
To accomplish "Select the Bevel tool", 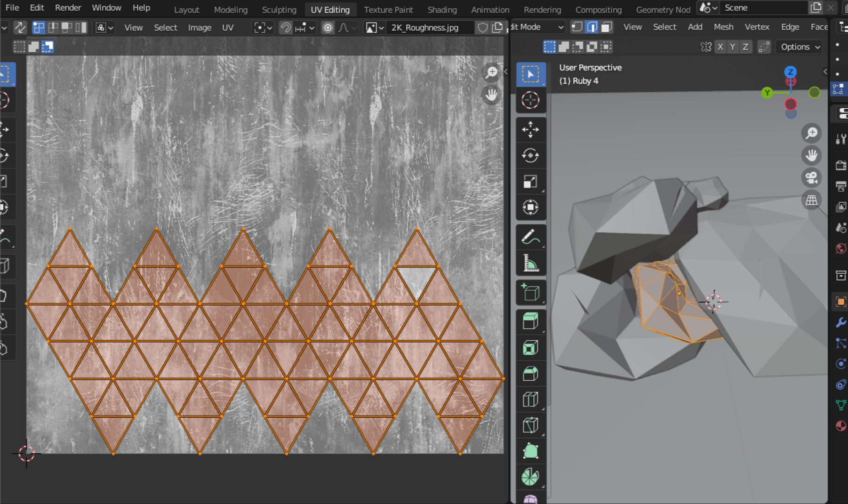I will [x=530, y=374].
